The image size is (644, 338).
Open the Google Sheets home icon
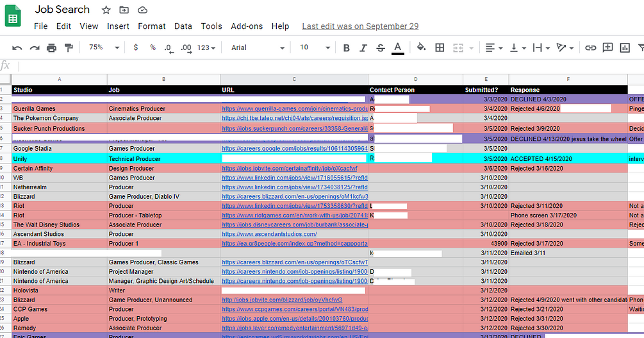pyautogui.click(x=13, y=16)
